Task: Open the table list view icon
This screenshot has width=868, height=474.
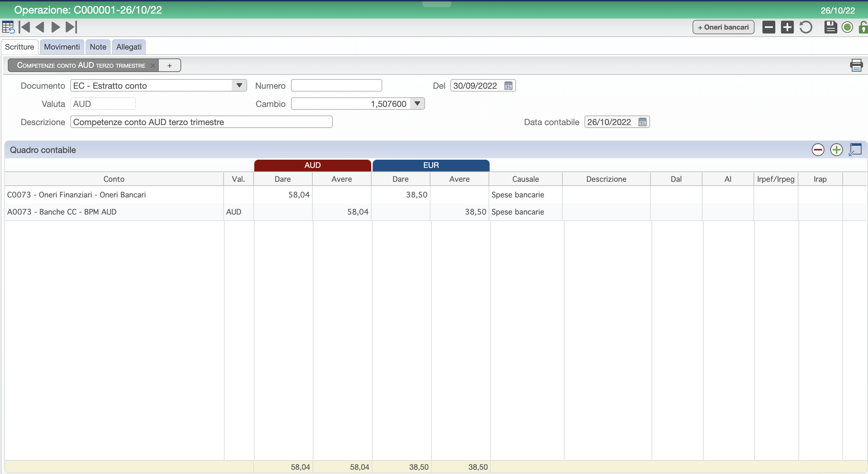Action: pos(8,27)
